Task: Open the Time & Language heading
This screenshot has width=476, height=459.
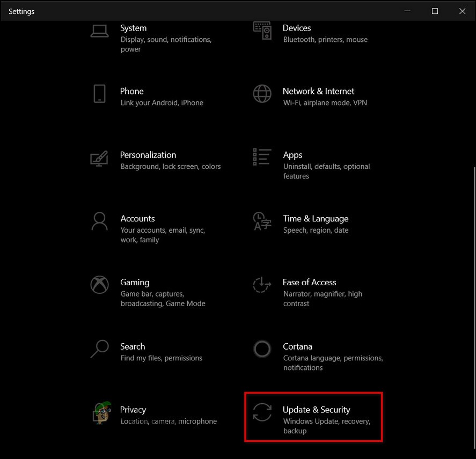Action: point(316,219)
